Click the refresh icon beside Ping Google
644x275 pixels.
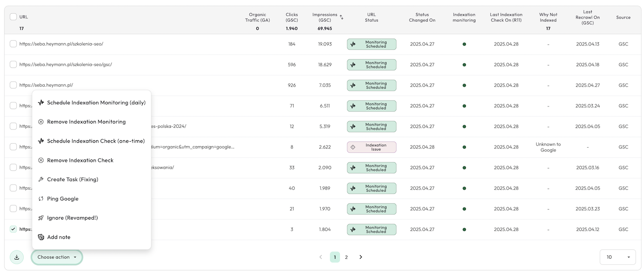click(41, 199)
